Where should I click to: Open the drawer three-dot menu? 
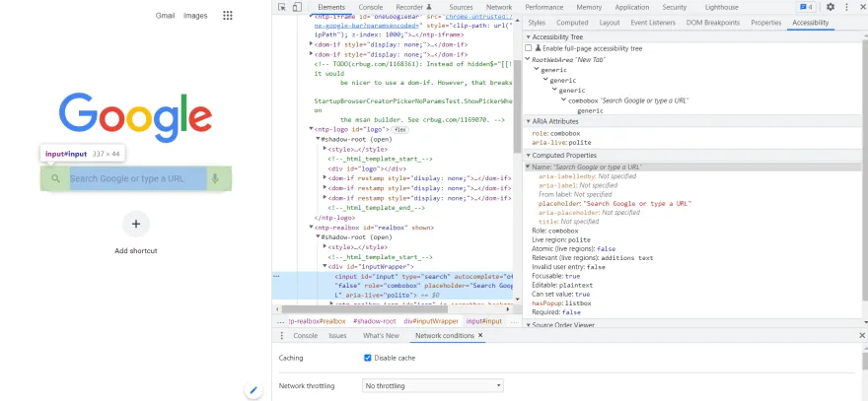[x=282, y=336]
